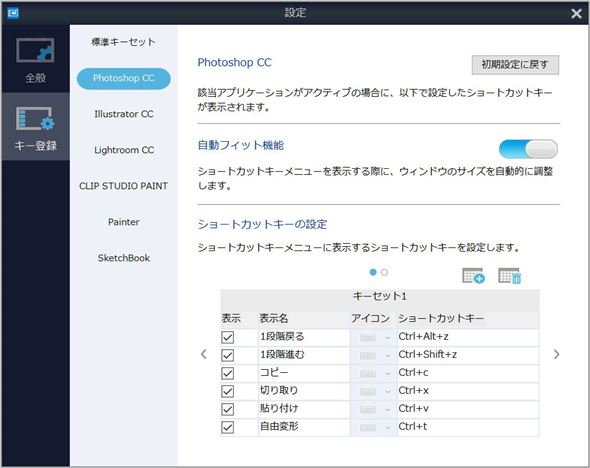Uncheck display box for 貼り付け
This screenshot has height=468, width=590.
(x=228, y=409)
